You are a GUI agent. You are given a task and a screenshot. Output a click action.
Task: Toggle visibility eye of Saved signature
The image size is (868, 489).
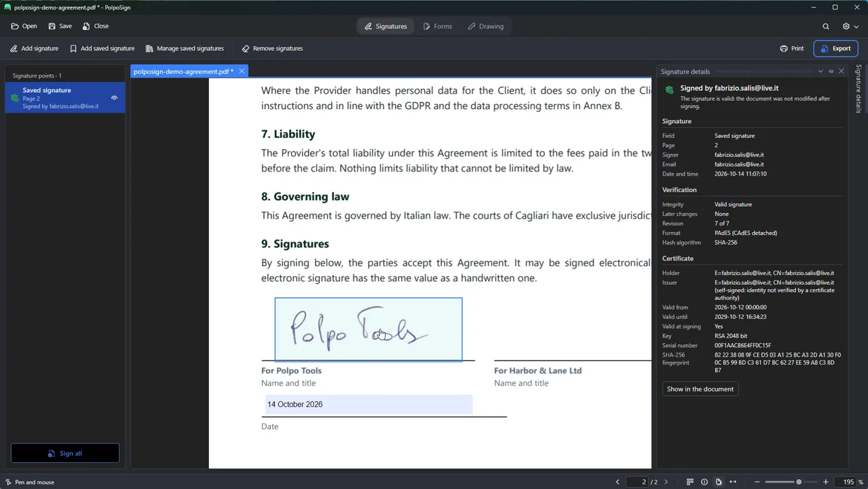114,97
